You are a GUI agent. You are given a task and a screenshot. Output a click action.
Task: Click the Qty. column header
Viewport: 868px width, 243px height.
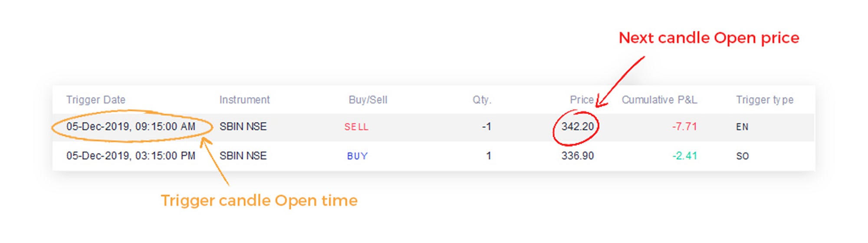(x=482, y=100)
